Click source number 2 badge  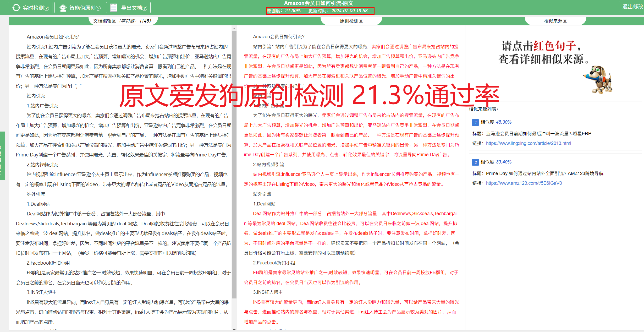tap(475, 162)
